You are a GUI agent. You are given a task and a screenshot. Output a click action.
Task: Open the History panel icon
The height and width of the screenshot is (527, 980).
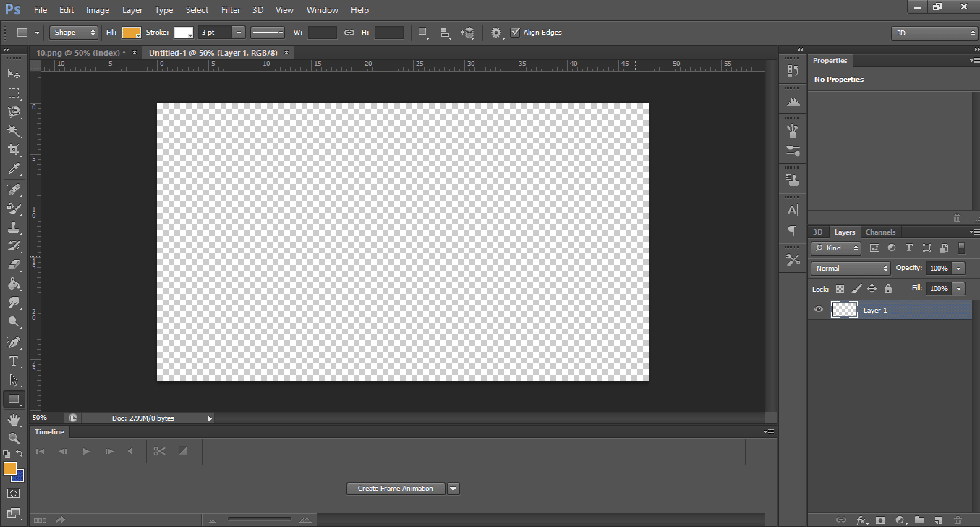pyautogui.click(x=793, y=71)
